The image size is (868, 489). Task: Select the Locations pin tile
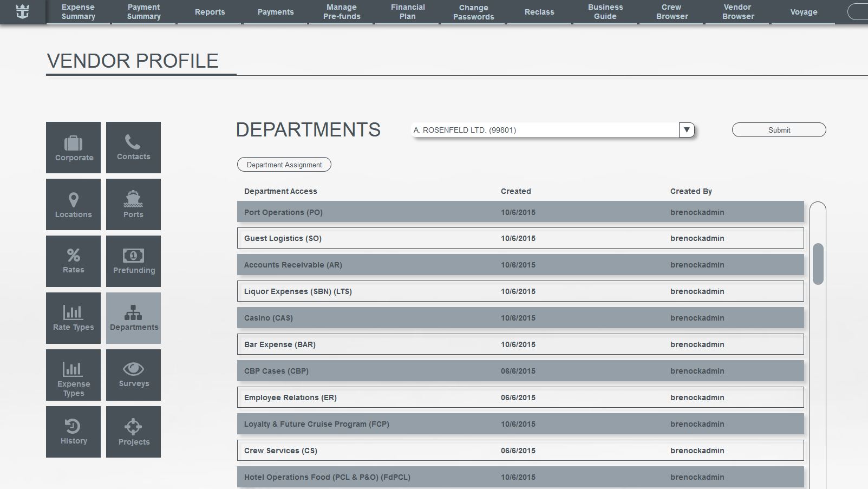(x=73, y=204)
